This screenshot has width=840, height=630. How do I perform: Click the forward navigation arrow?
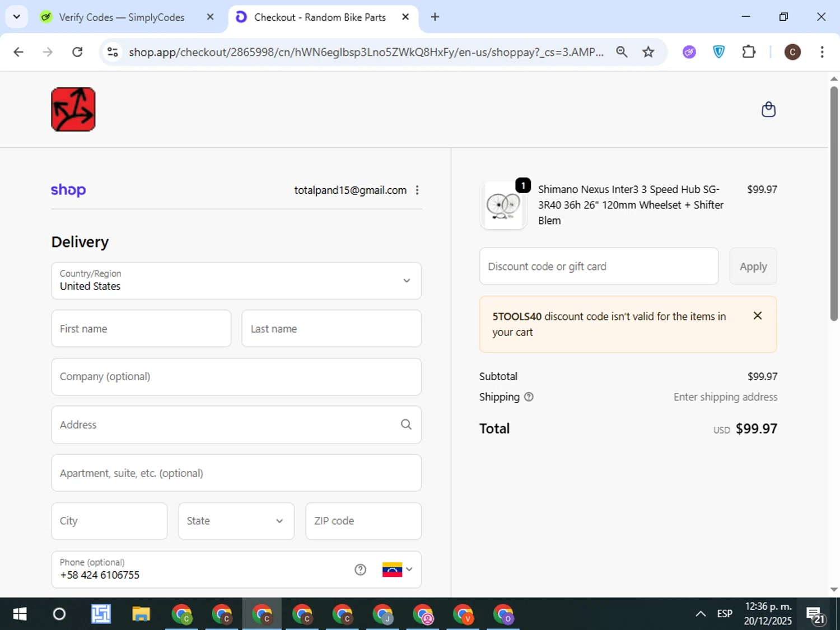pyautogui.click(x=48, y=52)
